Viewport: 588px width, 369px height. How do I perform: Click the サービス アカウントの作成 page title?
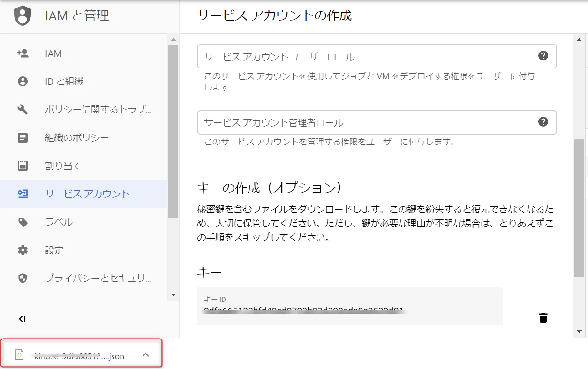pyautogui.click(x=274, y=15)
